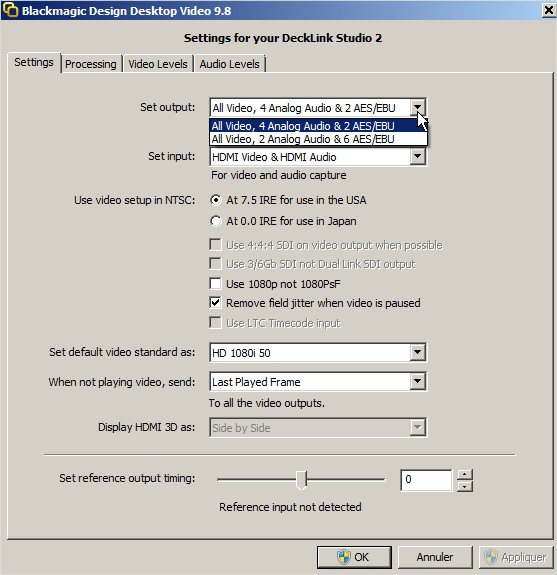557x575 pixels.
Task: Click the reference timing value field
Action: 426,480
